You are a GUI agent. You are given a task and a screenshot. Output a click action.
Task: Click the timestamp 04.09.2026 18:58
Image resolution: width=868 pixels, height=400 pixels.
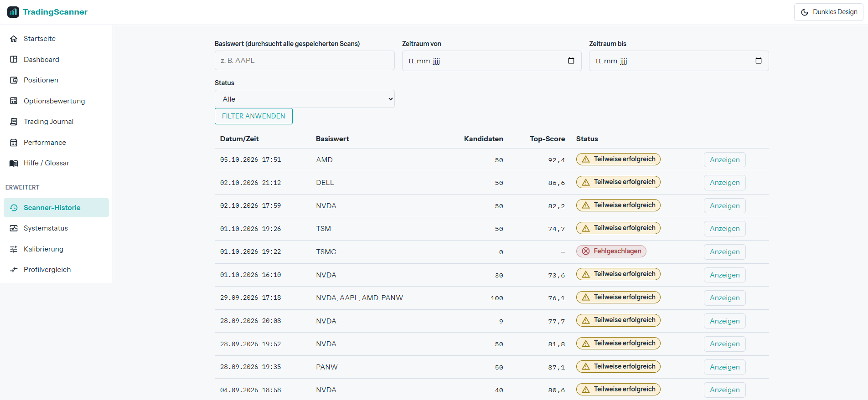coord(250,390)
